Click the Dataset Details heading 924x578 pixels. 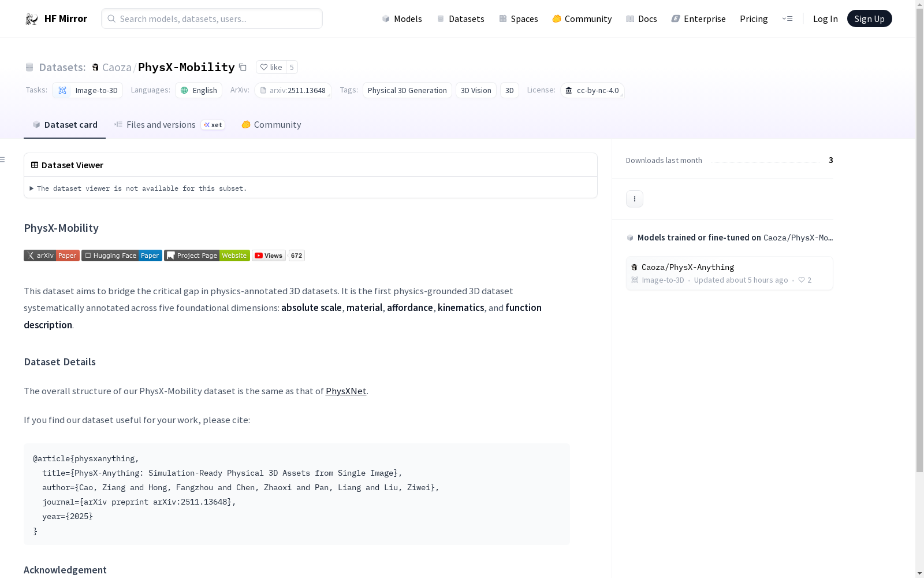tap(60, 362)
